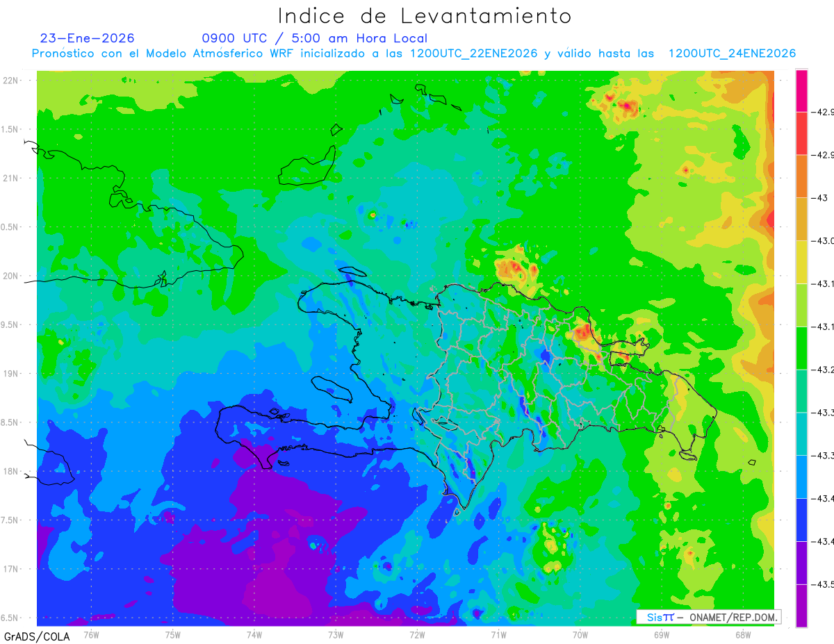Image resolution: width=834 pixels, height=644 pixels.
Task: Click the "71W" longitude label
Action: [498, 634]
